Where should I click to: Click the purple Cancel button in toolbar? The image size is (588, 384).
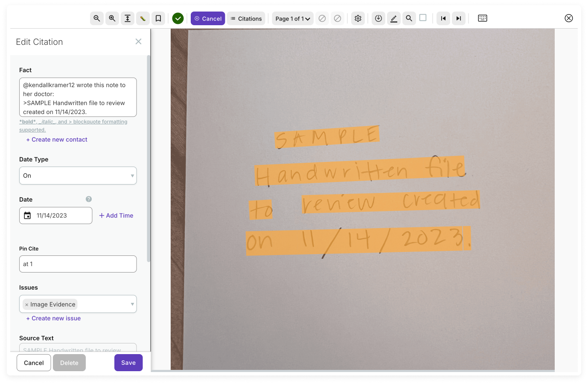pos(208,18)
